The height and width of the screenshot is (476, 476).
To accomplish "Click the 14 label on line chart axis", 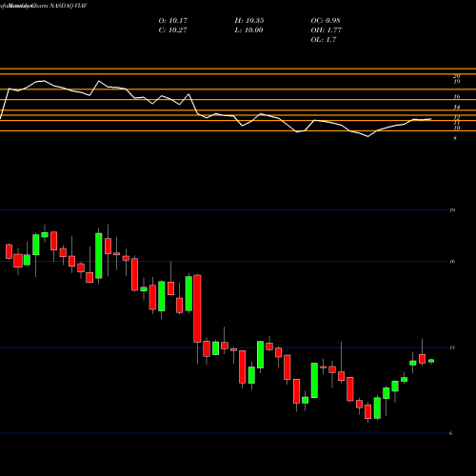I will 457,107.
